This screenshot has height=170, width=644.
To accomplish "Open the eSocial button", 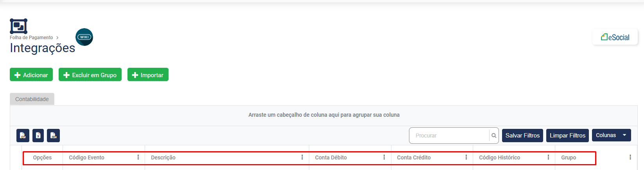I will coord(615,38).
